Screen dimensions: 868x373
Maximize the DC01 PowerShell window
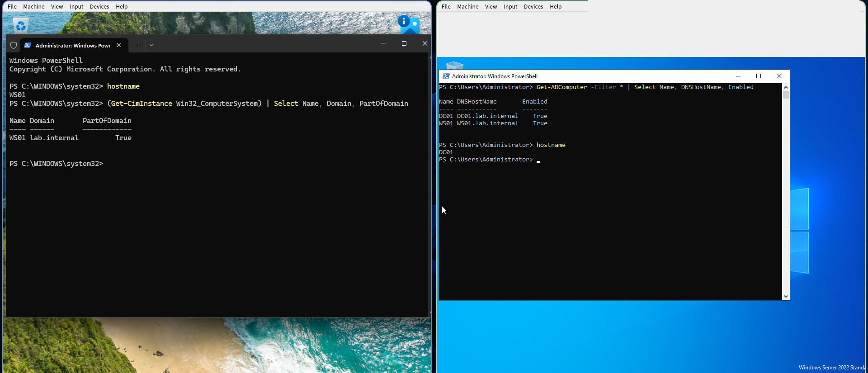click(x=759, y=76)
